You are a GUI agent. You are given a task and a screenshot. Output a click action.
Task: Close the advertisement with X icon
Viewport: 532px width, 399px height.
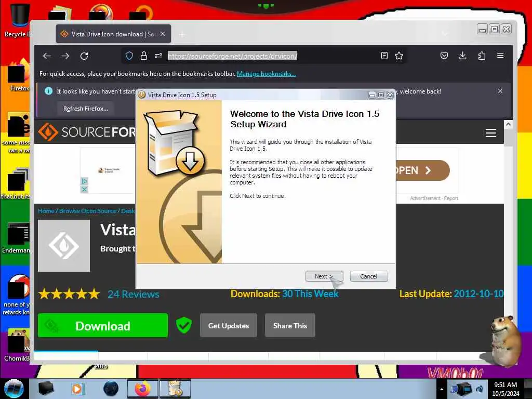click(85, 189)
